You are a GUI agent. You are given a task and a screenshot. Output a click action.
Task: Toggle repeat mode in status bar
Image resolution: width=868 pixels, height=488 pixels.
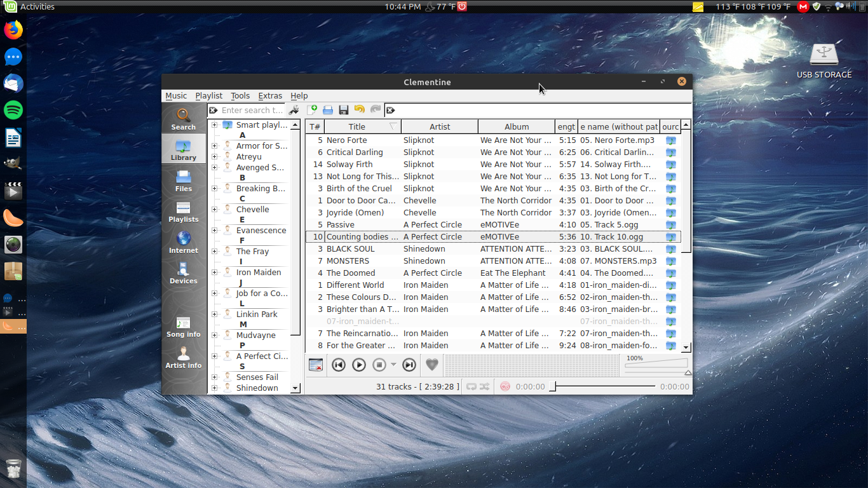coord(471,386)
